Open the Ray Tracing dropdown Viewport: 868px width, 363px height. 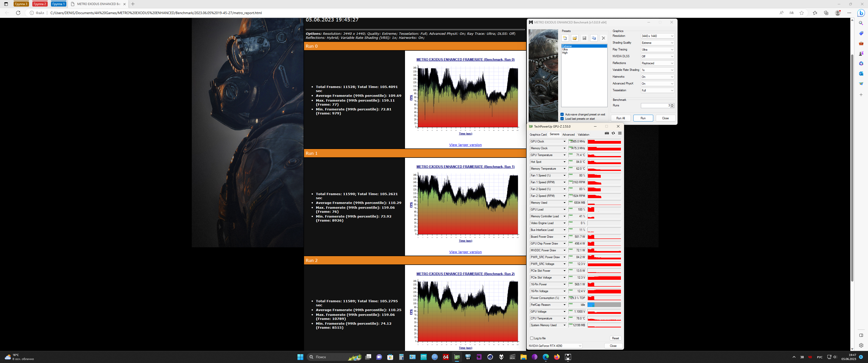(657, 49)
